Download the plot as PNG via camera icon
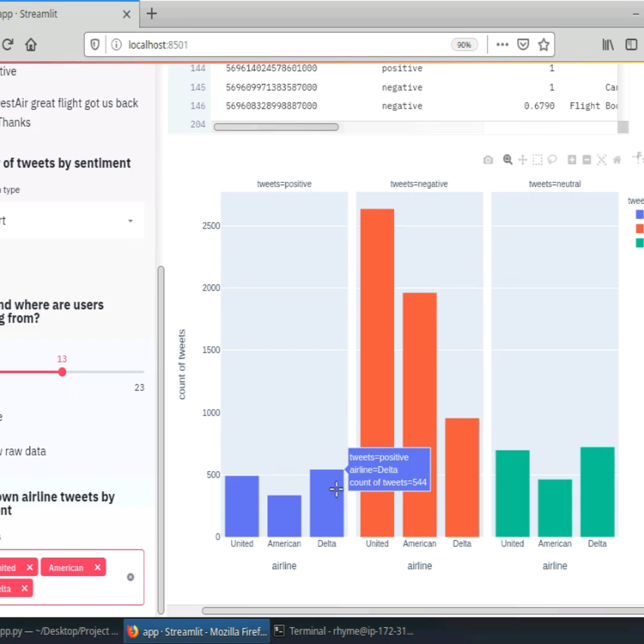Image resolution: width=644 pixels, height=644 pixels. coord(488,159)
